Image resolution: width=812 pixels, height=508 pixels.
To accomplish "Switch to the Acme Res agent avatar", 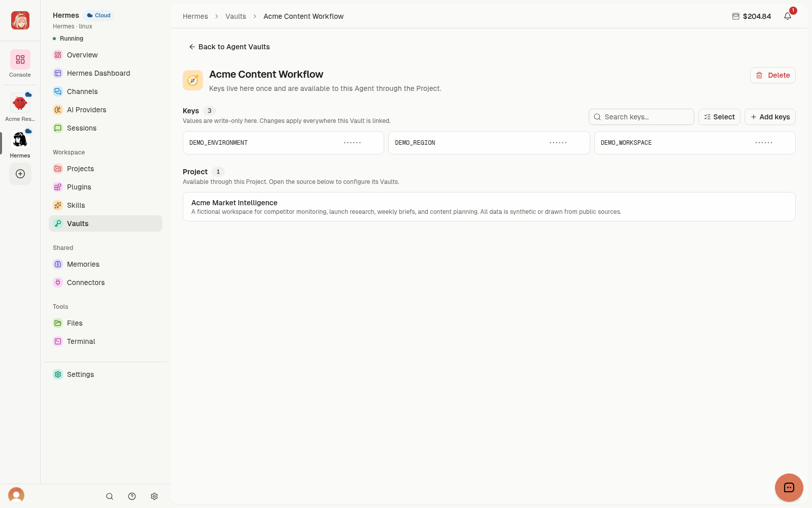I will point(20,103).
